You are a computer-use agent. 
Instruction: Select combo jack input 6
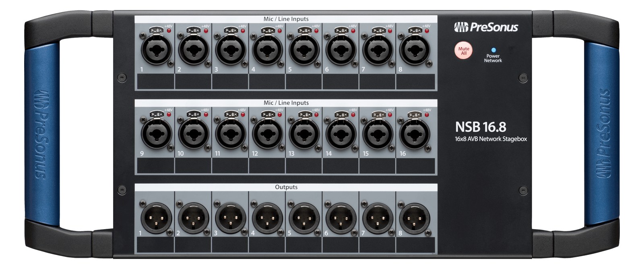[x=341, y=50]
